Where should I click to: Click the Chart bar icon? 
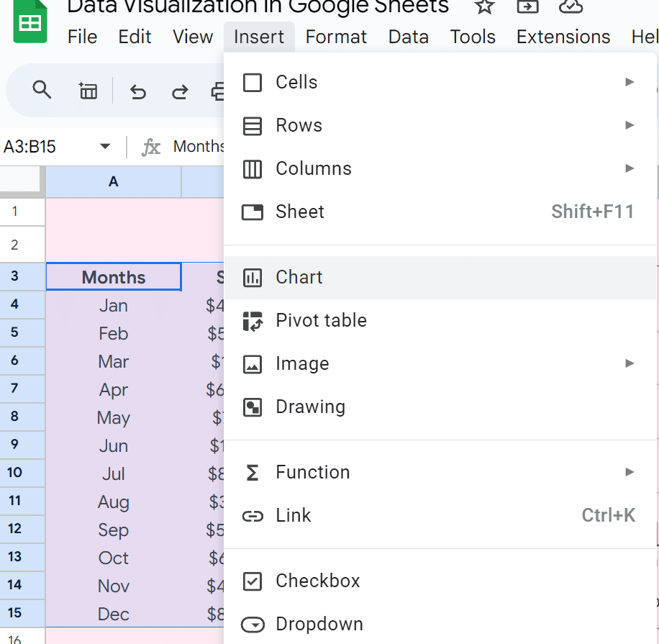(x=253, y=278)
